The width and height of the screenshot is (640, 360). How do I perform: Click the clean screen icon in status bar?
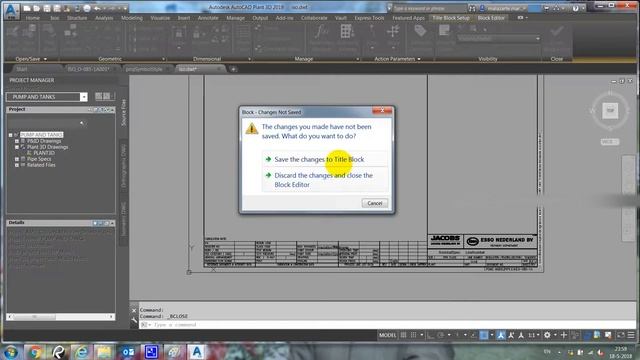(x=621, y=335)
